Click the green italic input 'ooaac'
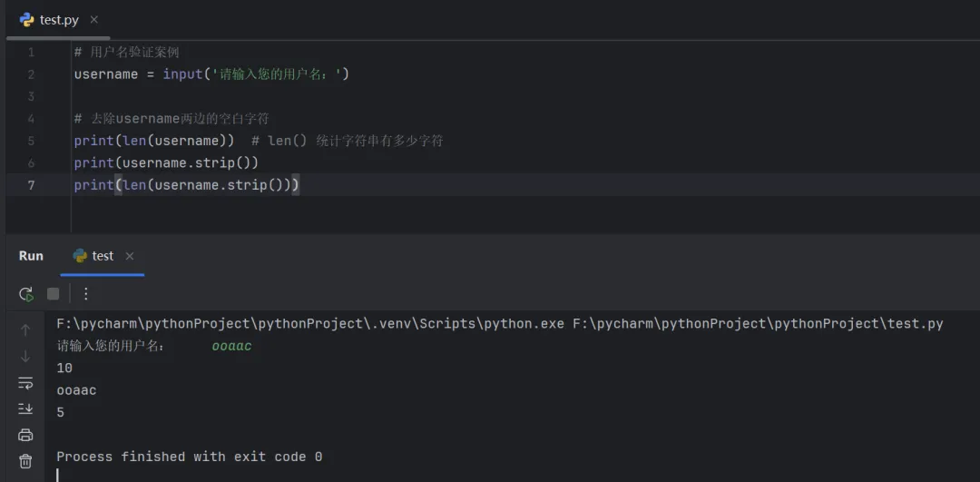The width and height of the screenshot is (980, 482). (x=231, y=347)
